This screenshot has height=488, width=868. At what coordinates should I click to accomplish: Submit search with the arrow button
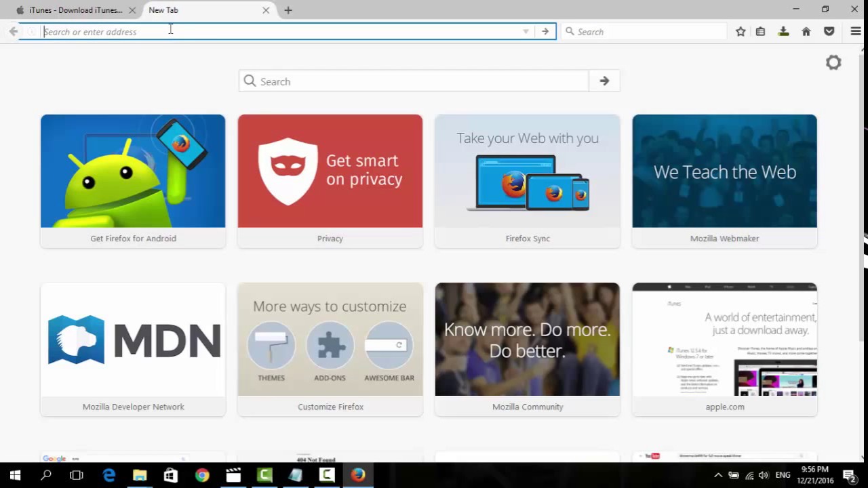[x=604, y=81]
